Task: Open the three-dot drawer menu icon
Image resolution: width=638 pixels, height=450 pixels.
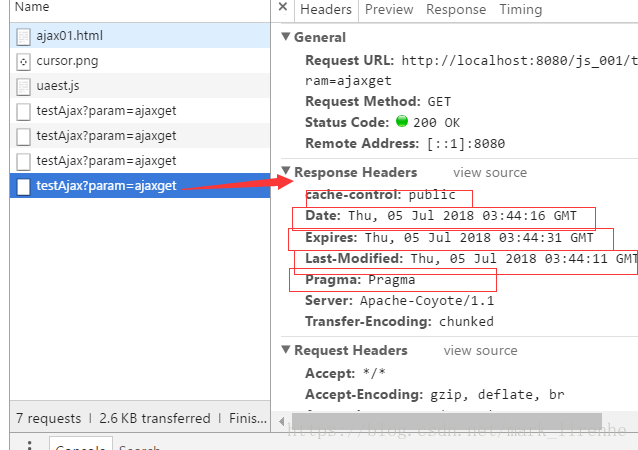Action: (x=29, y=445)
